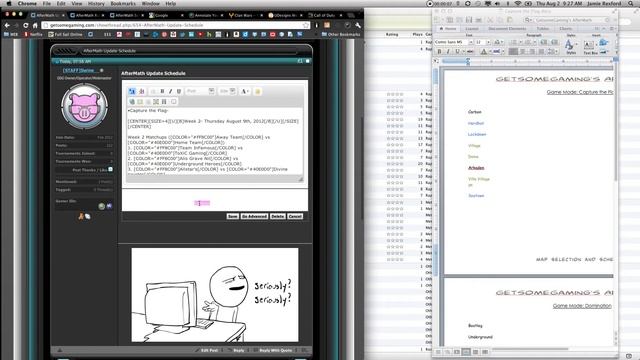Select the Charts tab in Word
Image resolution: width=640 pixels, height=360 pixels.
566,29
